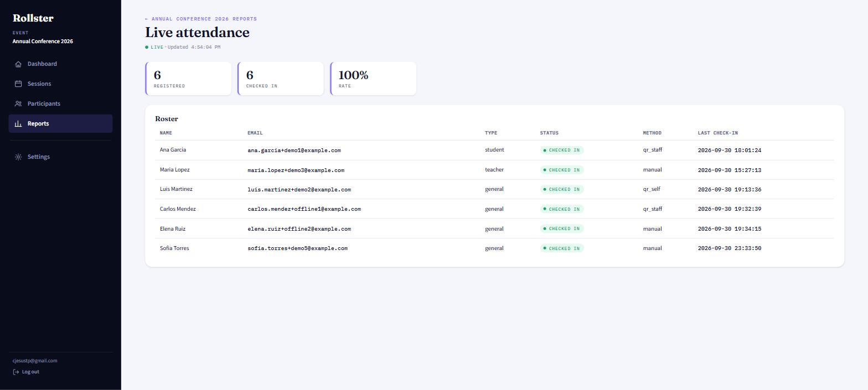Click the Live attendance page title
Viewport: 868px width, 390px height.
point(197,33)
